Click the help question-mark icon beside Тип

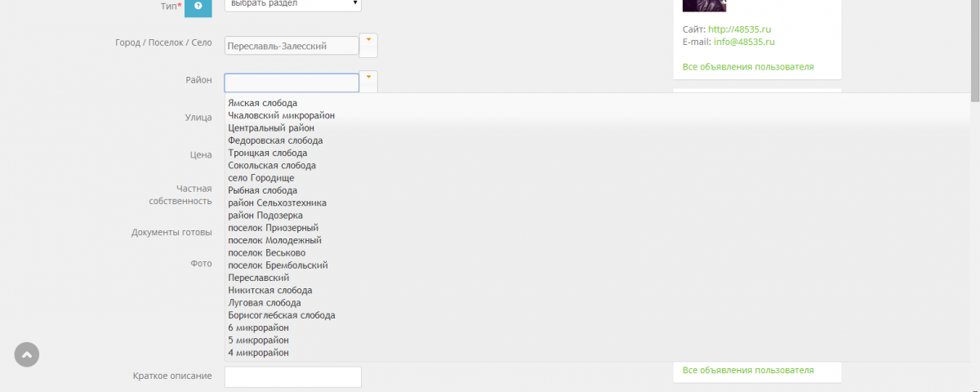point(198,7)
